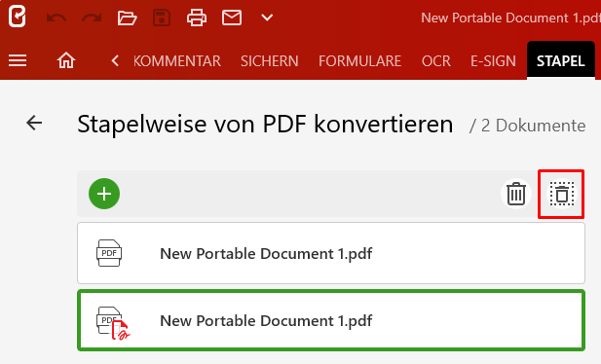Send document by email icon

[232, 18]
